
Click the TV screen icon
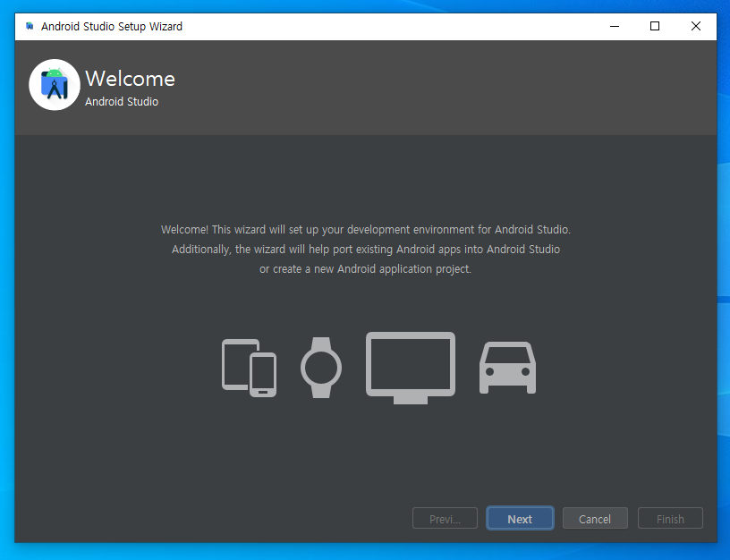point(410,368)
